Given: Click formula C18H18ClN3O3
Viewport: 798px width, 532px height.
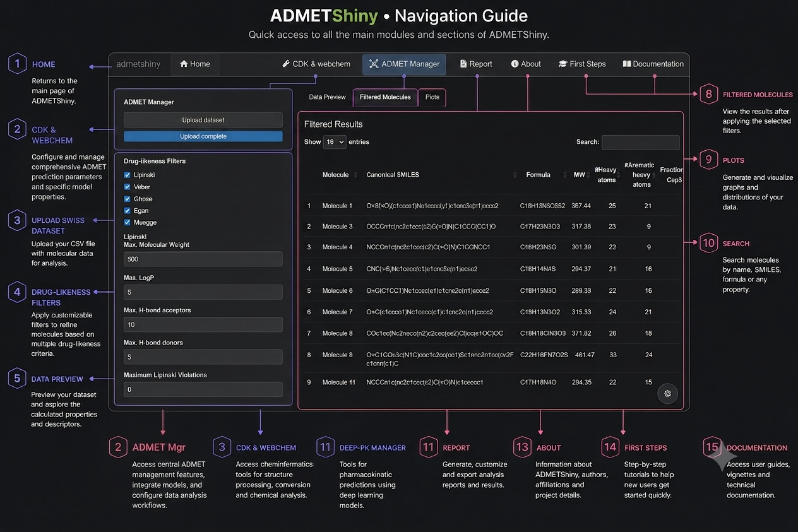Looking at the screenshot, I should [544, 333].
